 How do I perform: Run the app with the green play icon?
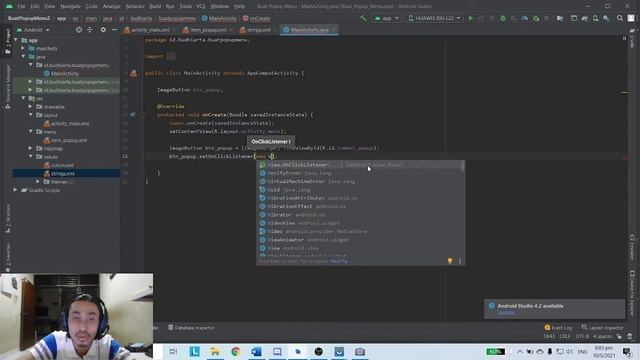click(471, 18)
